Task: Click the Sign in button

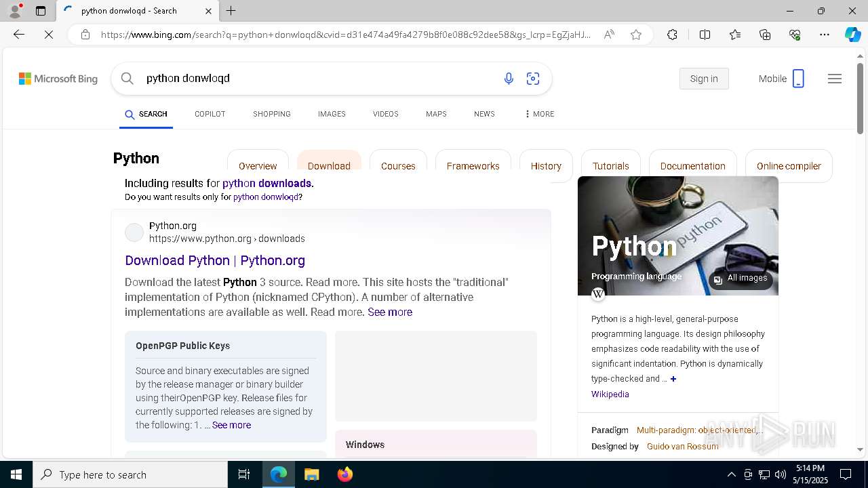Action: pyautogui.click(x=704, y=79)
